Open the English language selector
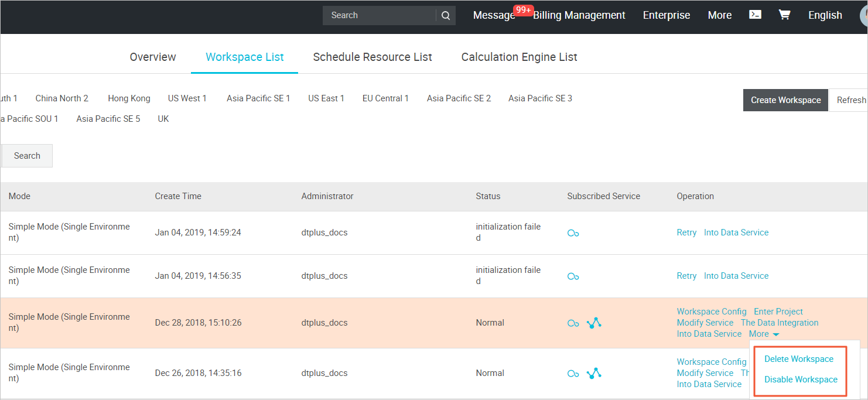Screen dimensions: 868x400 pos(825,15)
